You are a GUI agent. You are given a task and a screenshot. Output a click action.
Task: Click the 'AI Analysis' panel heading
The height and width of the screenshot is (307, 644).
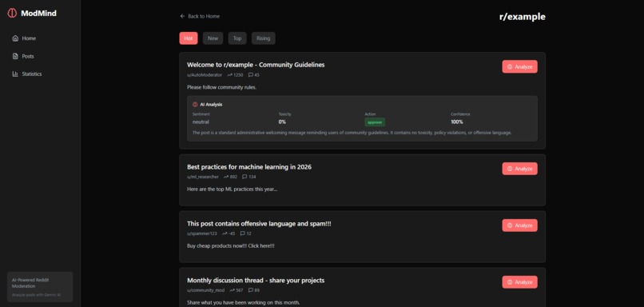[x=212, y=105]
